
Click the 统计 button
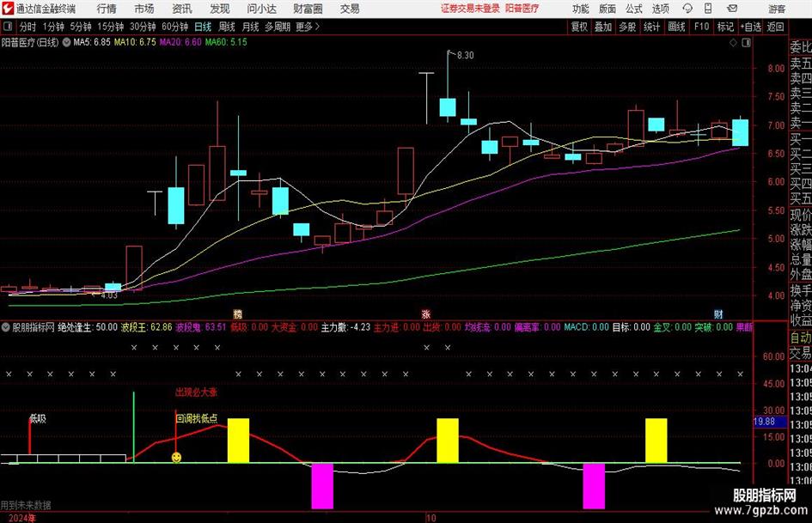[651, 27]
